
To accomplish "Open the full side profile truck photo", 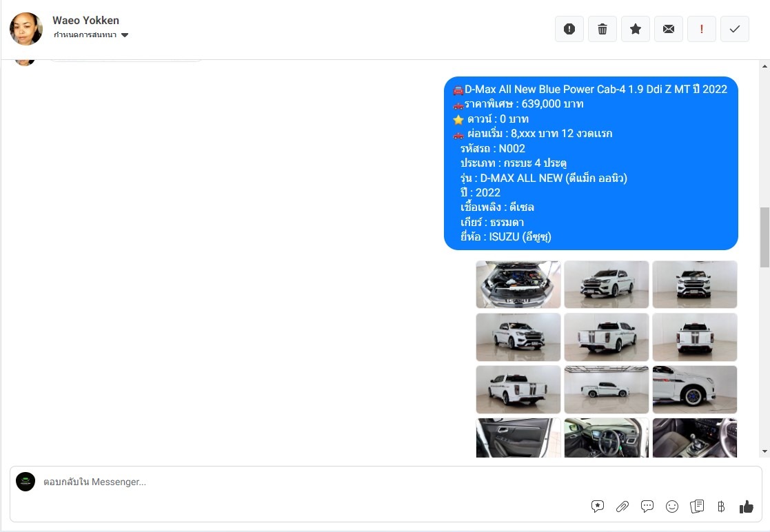I will click(607, 389).
